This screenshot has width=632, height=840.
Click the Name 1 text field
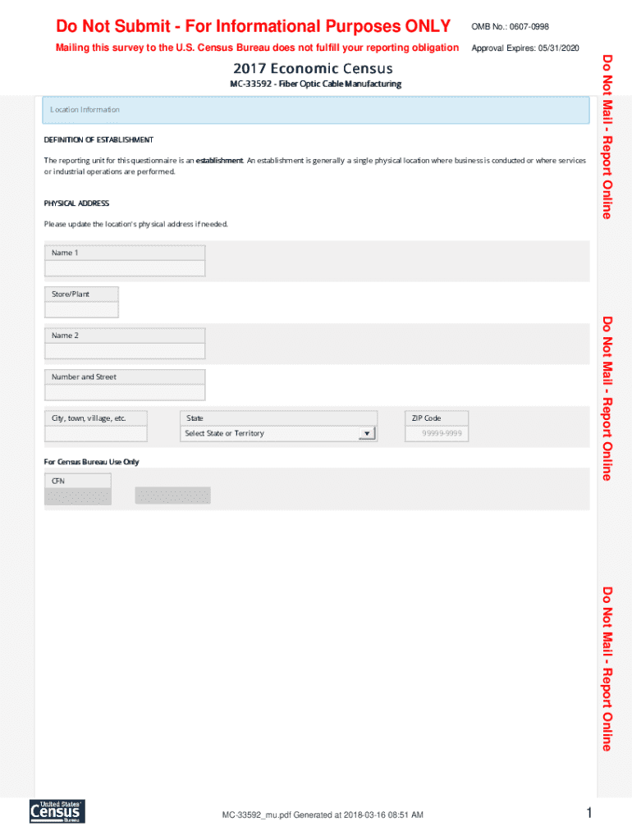[125, 268]
